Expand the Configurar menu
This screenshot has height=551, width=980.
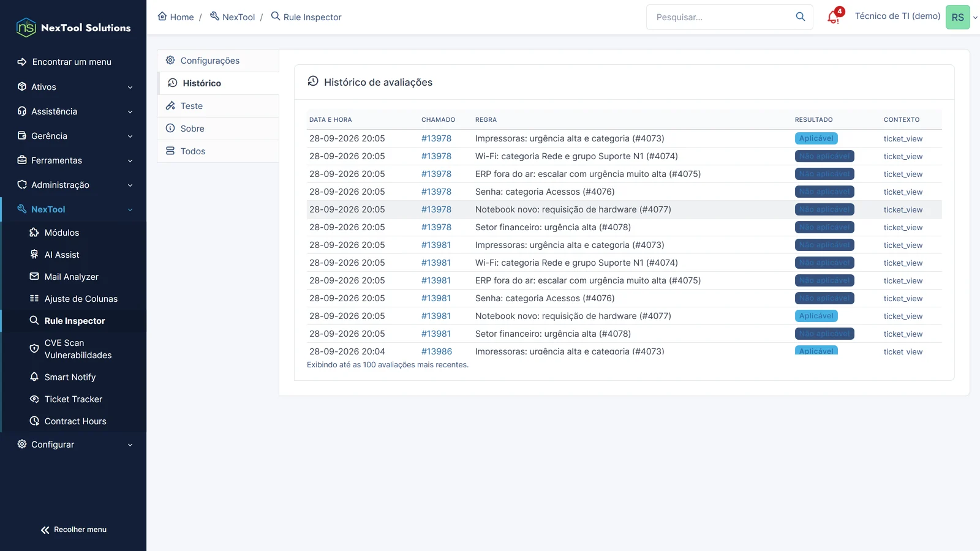[73, 444]
